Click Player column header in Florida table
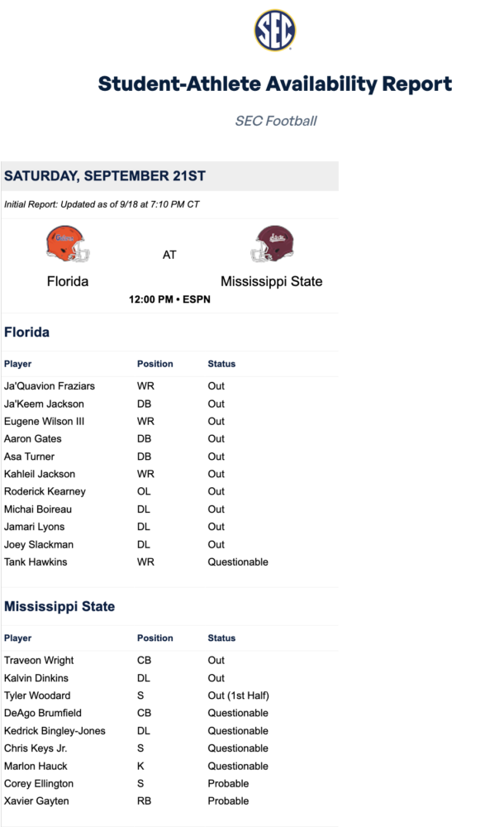 tap(18, 364)
